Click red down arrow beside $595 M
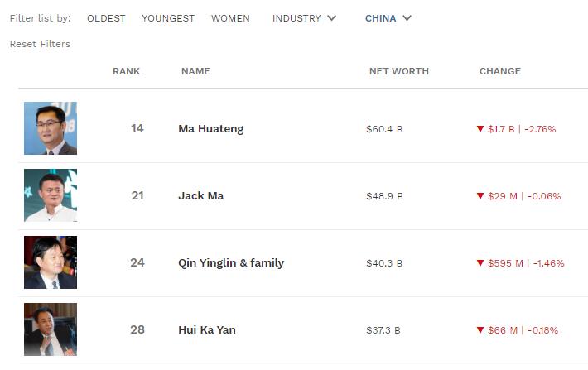The width and height of the screenshot is (588, 370). (480, 263)
